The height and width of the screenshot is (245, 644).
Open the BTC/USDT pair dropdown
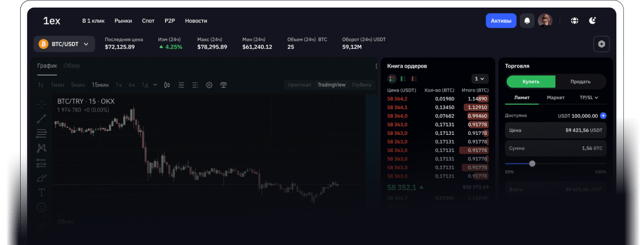coord(64,44)
